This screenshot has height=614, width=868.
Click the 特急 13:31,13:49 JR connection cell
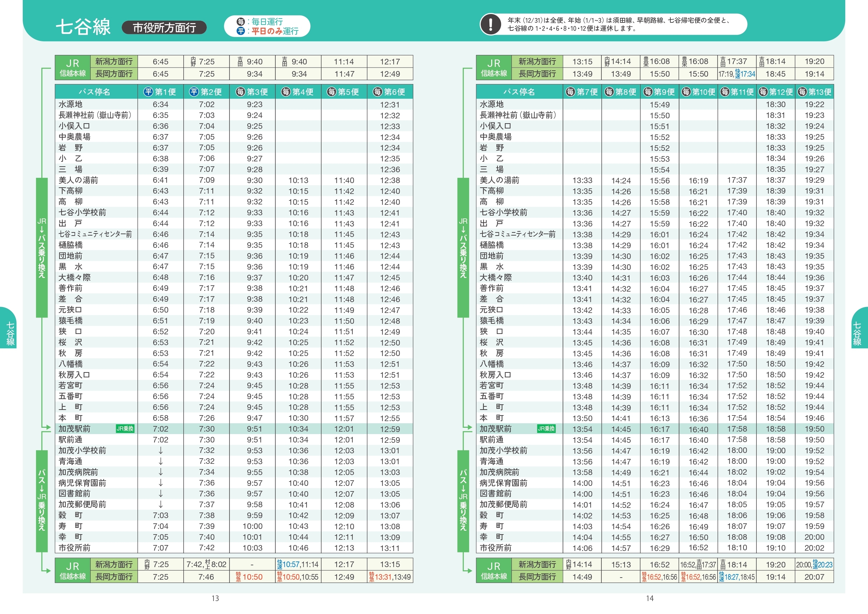[390, 577]
